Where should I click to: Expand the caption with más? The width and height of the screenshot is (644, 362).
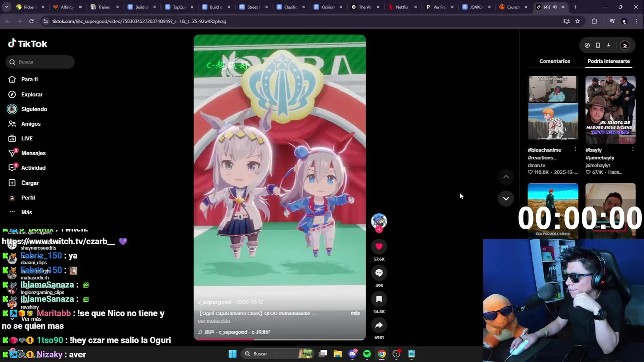[x=355, y=313]
